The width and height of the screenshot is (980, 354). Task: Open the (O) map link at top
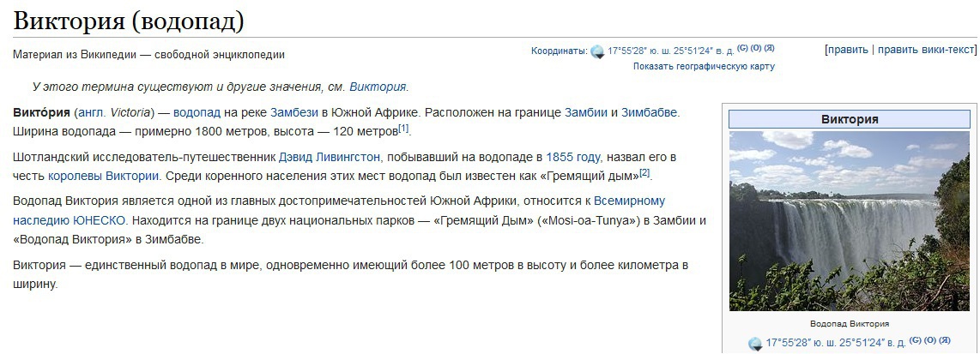pyautogui.click(x=756, y=48)
